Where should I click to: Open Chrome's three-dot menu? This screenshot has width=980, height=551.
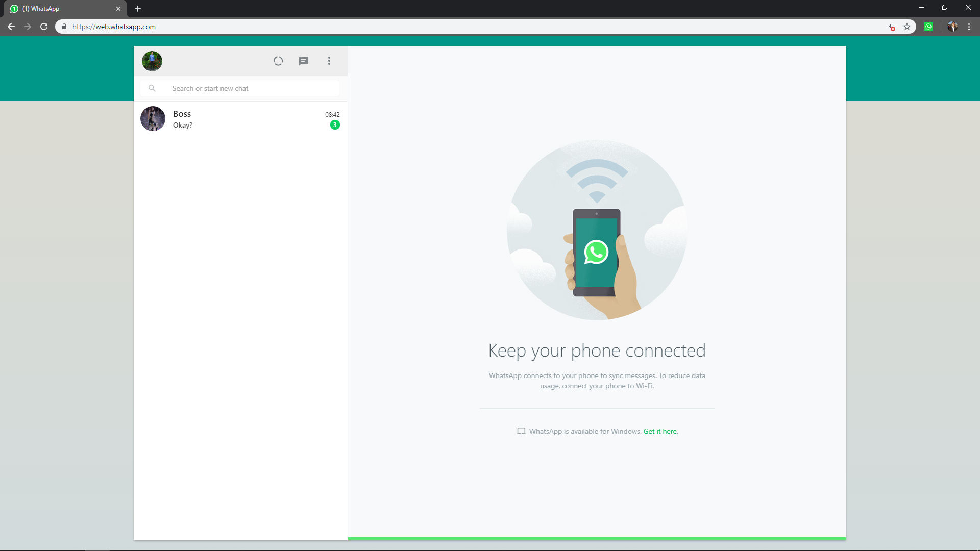(x=969, y=27)
